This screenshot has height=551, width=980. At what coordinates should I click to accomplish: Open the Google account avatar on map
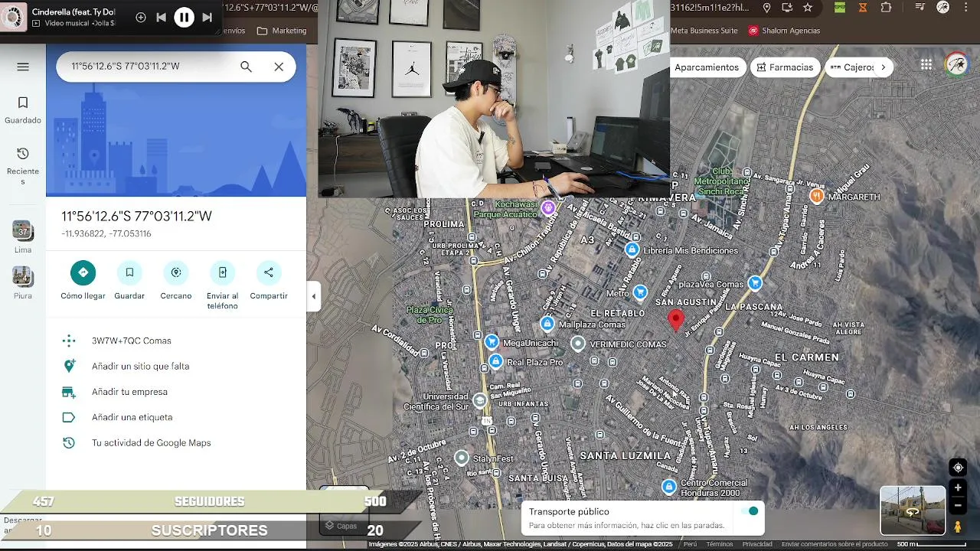[x=956, y=65]
